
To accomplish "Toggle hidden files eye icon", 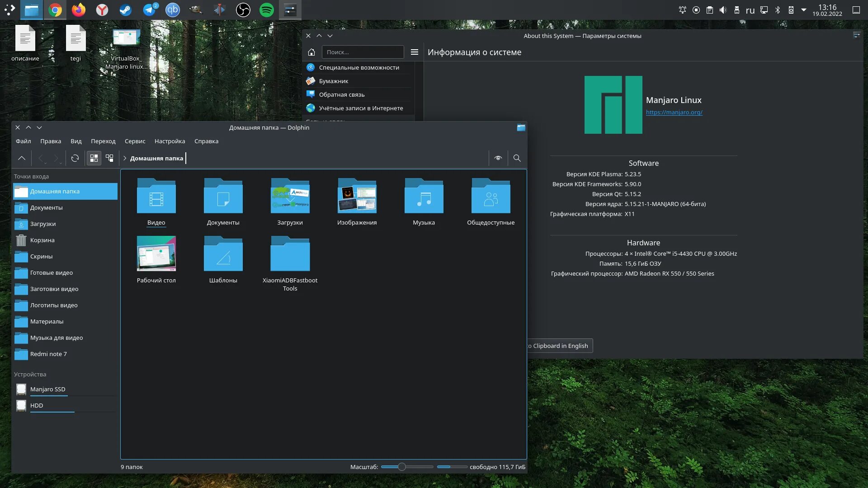I will tap(498, 158).
